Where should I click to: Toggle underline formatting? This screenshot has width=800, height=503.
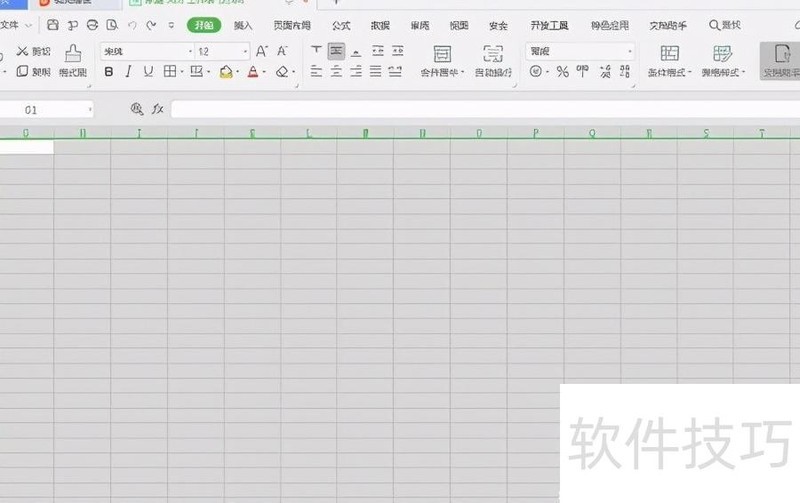(148, 72)
